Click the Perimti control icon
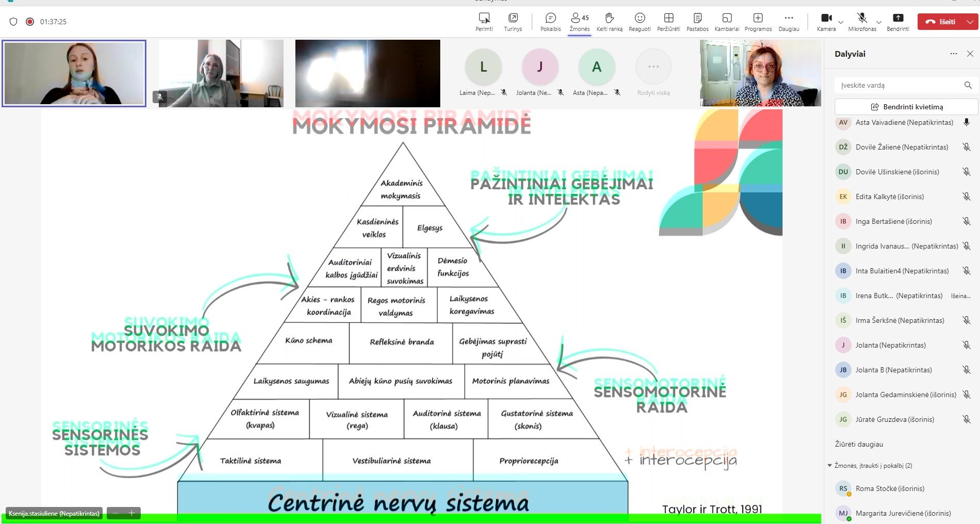This screenshot has height=524, width=980. click(x=484, y=22)
